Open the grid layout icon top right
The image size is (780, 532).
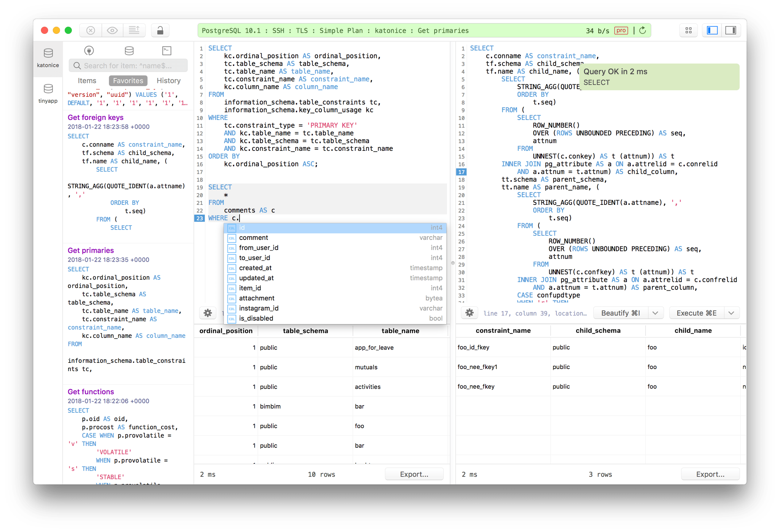[688, 30]
